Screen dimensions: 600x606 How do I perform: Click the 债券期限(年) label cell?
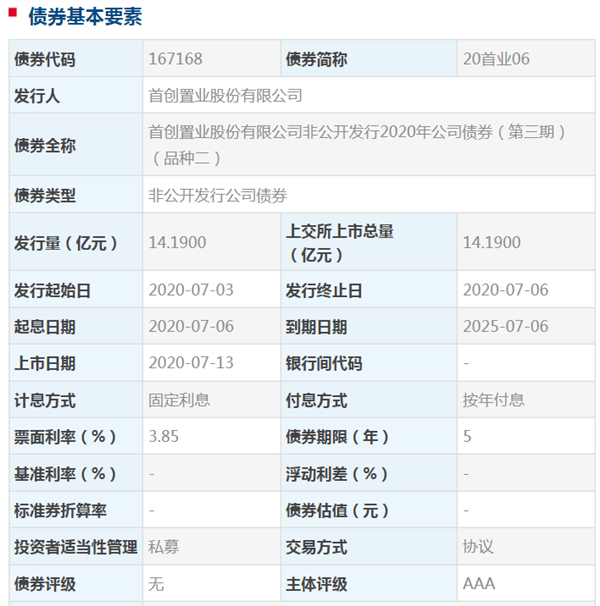pos(338,437)
